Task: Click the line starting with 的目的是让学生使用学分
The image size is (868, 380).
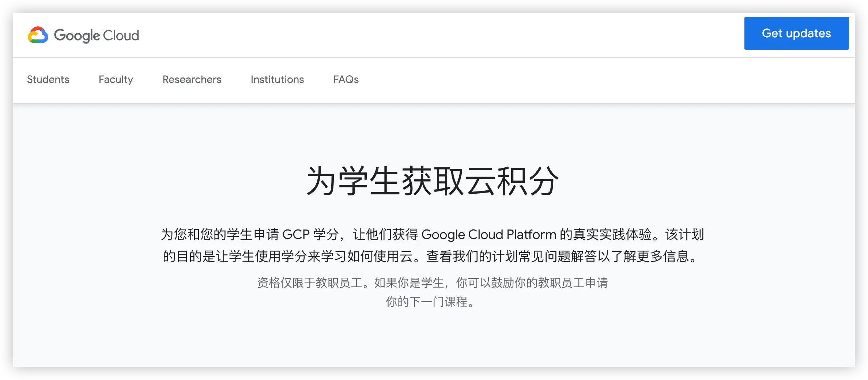Action: 431,256
